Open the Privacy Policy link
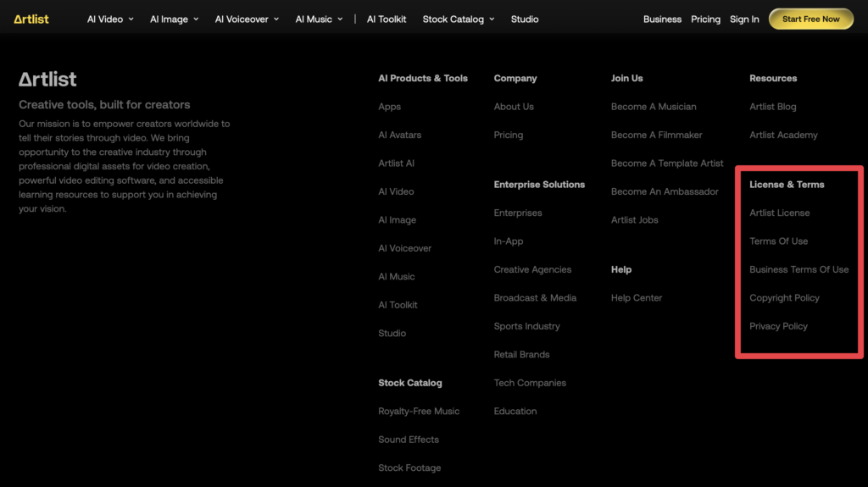The image size is (868, 487). (778, 325)
